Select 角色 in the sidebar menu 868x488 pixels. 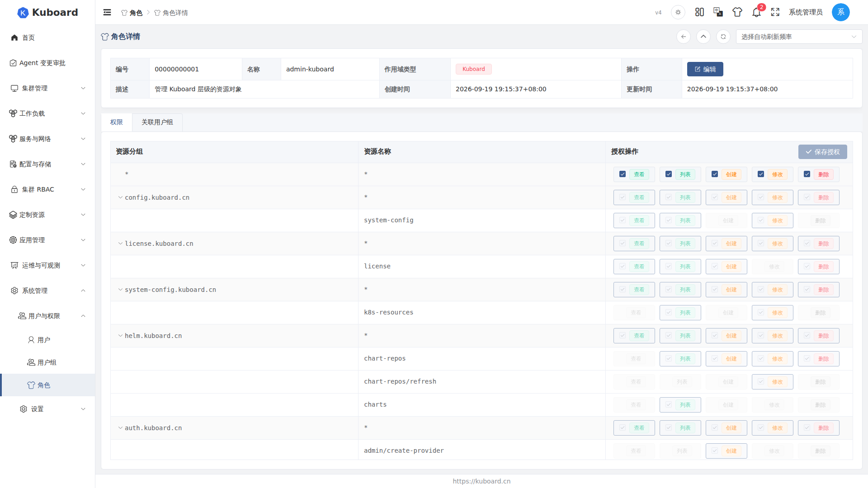coord(47,385)
